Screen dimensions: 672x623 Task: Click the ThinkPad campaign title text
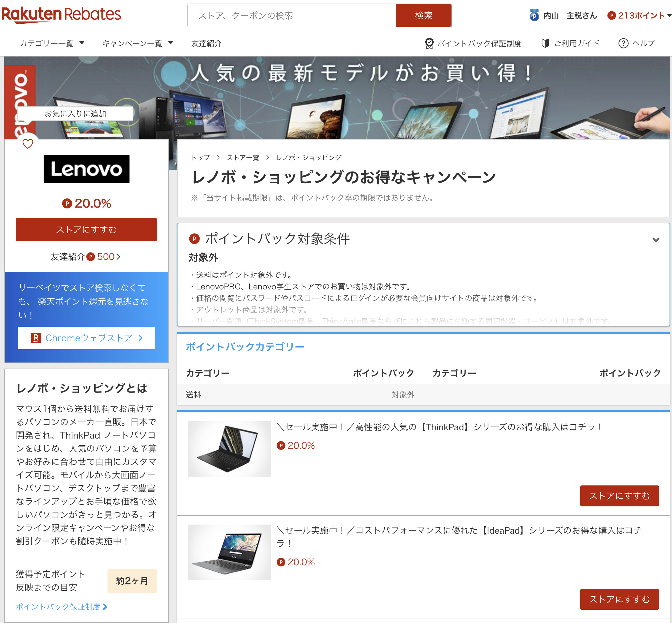click(439, 427)
